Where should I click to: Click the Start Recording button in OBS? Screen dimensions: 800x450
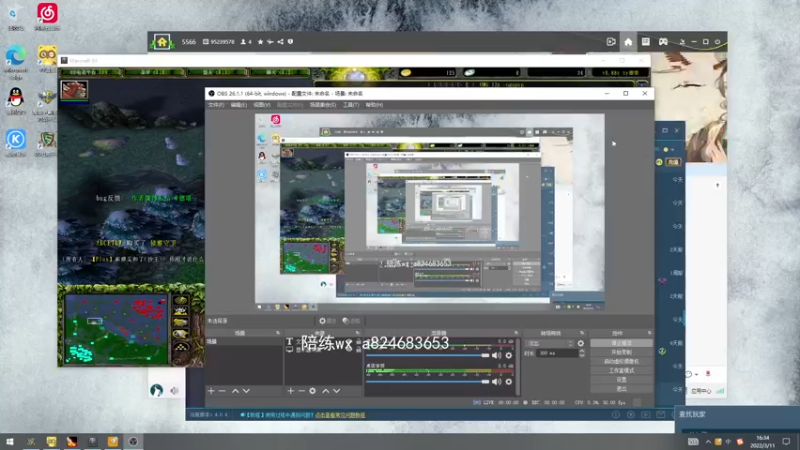(621, 352)
